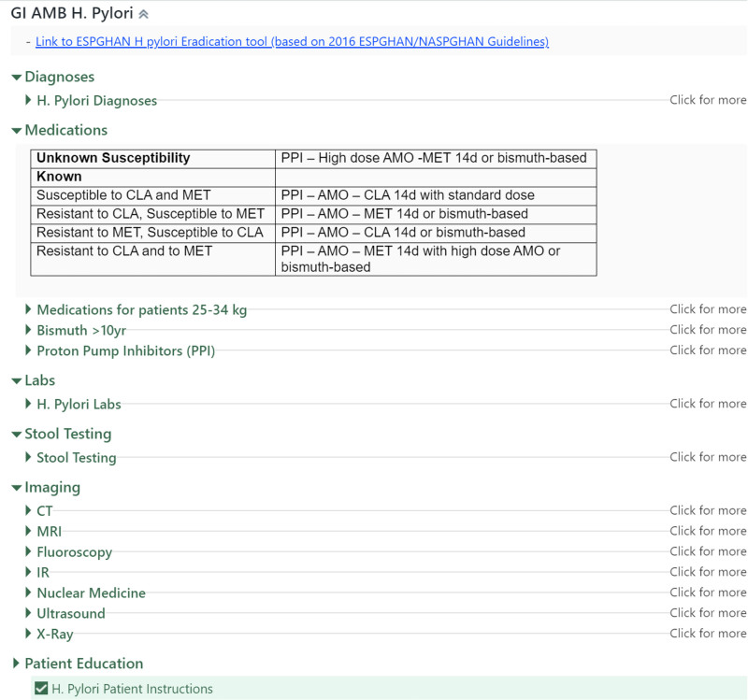Uncheck H. Pylori Patient Instructions checkbox
This screenshot has width=748, height=700.
click(41, 689)
